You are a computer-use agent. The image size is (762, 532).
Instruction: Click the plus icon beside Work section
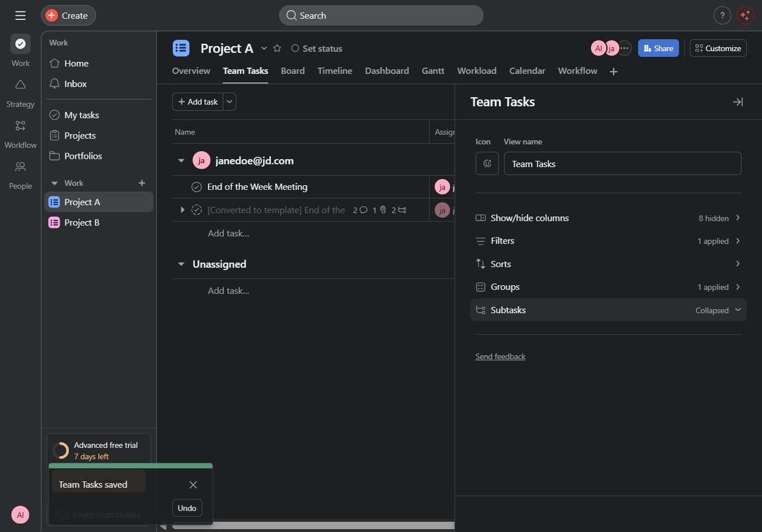[142, 183]
